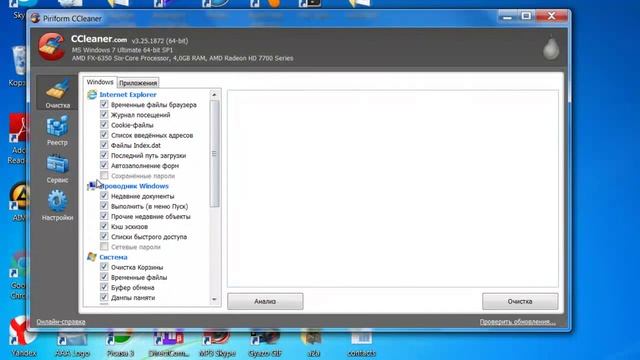The image size is (640, 360).
Task: Open the contacts desktop icon
Action: (361, 342)
